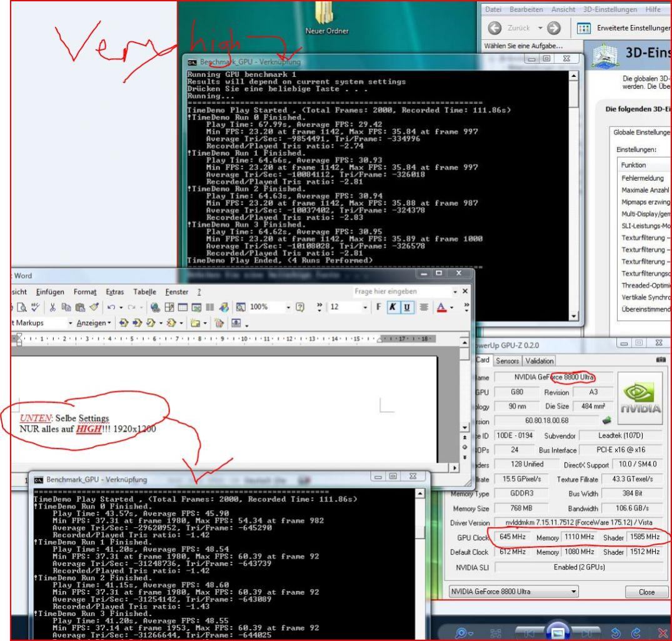Screen dimensions: 672x641
Task: Run spelling check (ABC checkmark) in Word
Action: tap(35, 307)
